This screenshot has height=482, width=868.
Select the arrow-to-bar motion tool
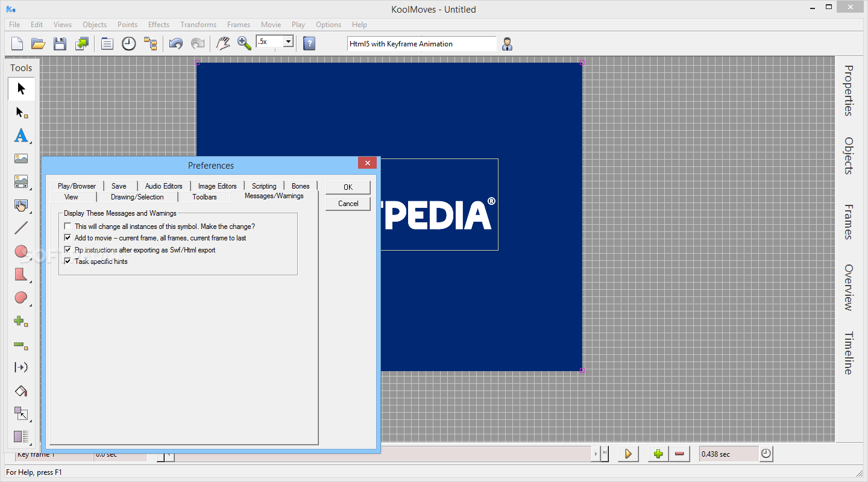point(21,368)
